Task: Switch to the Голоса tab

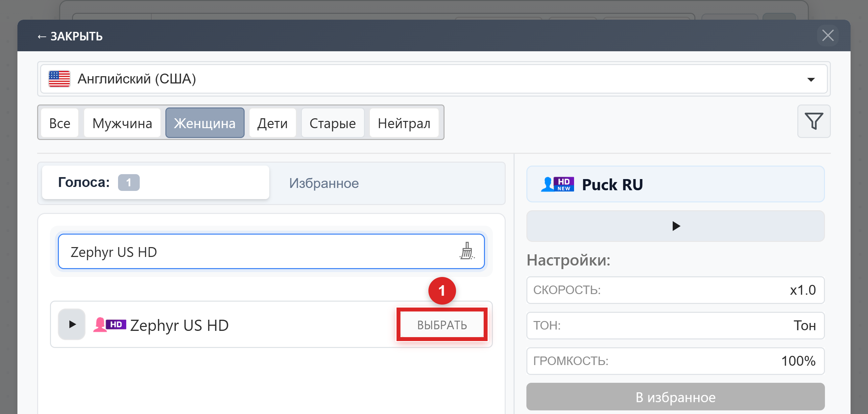Action: point(155,182)
